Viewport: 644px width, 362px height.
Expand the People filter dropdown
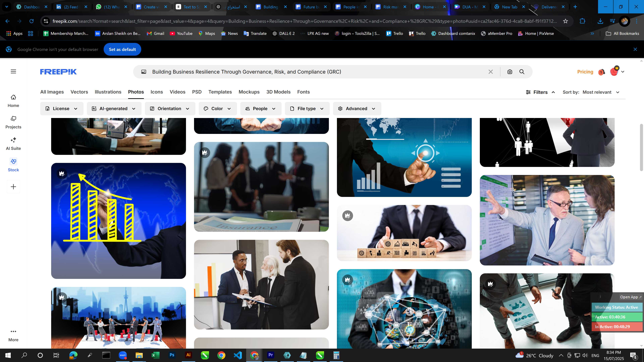(x=261, y=109)
